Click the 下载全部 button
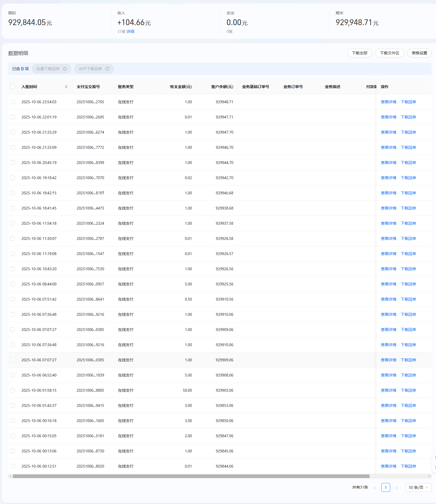The width and height of the screenshot is (436, 504). tap(359, 53)
